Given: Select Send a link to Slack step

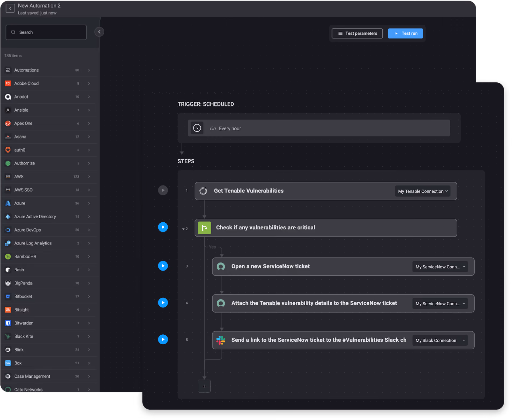Looking at the screenshot, I should tap(343, 340).
